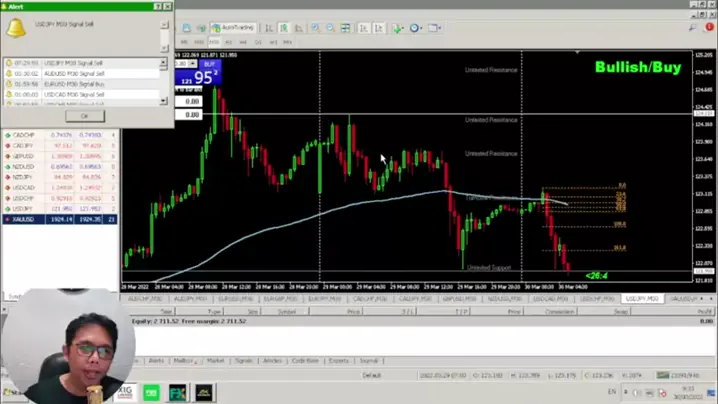Open the Code Base terminal tab
Screen dimensions: 718x404
point(305,361)
